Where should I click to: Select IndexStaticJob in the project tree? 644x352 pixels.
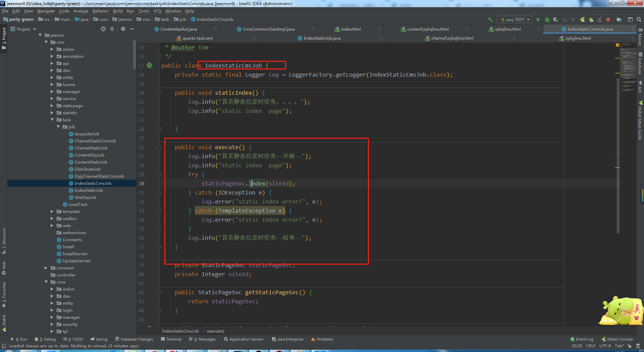click(89, 190)
